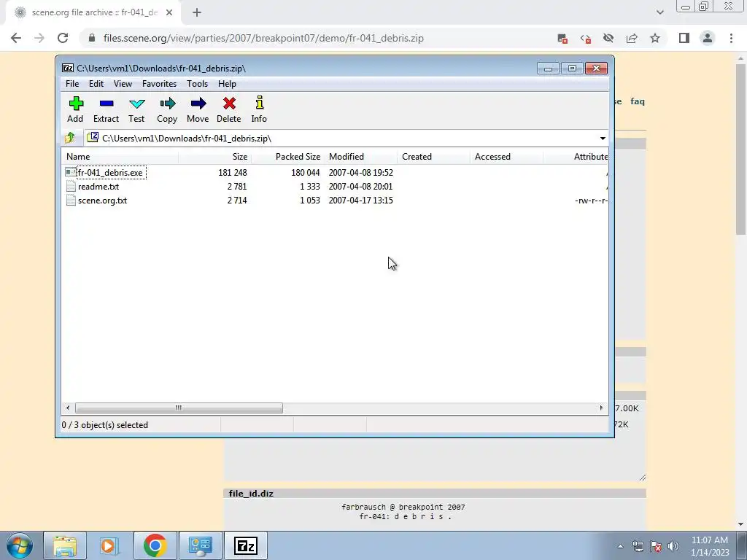Toggle the Chrome side panel icon
The width and height of the screenshot is (747, 560).
(x=684, y=38)
